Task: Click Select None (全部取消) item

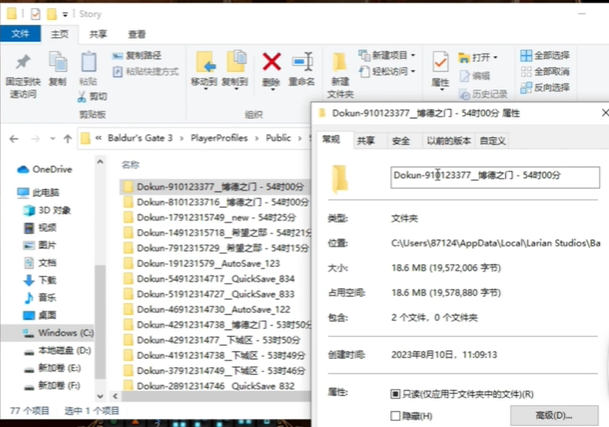Action: 545,72
